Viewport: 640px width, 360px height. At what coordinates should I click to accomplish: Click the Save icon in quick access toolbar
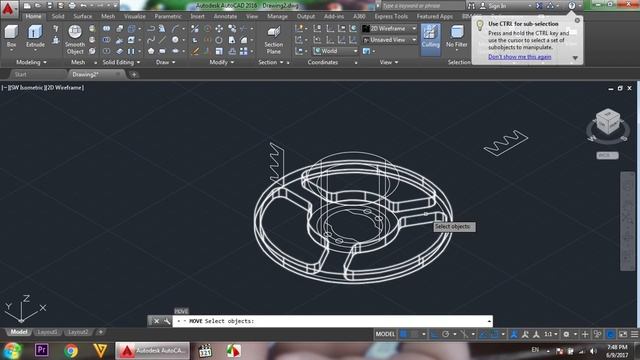coord(50,6)
